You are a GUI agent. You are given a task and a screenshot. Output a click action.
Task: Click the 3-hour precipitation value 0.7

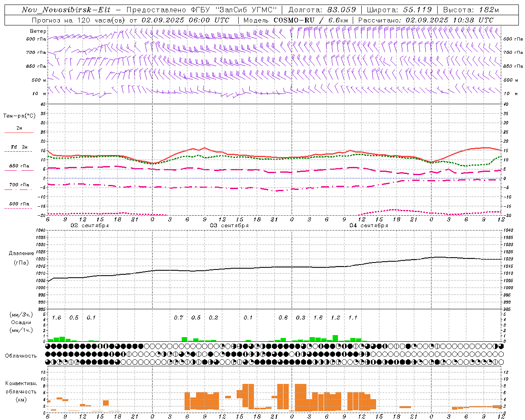(x=178, y=317)
